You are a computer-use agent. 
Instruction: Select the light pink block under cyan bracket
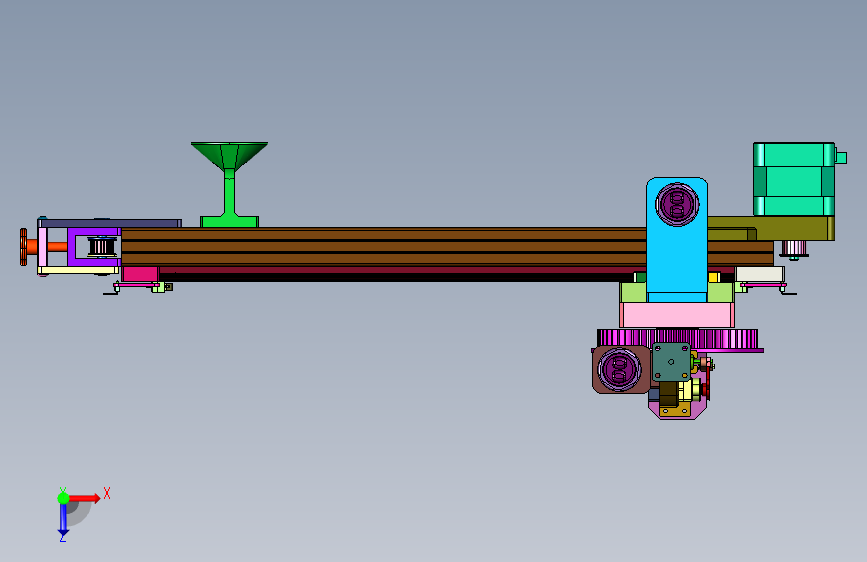coord(677,315)
